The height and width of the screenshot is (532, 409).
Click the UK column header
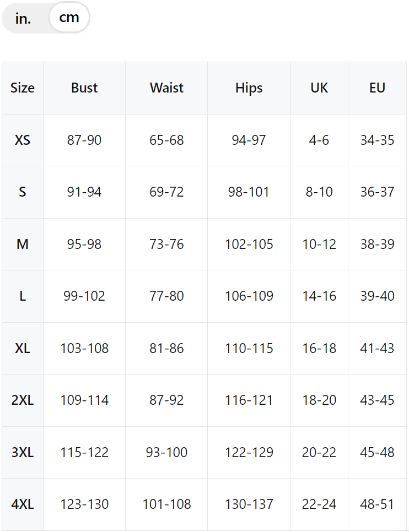[x=319, y=88]
